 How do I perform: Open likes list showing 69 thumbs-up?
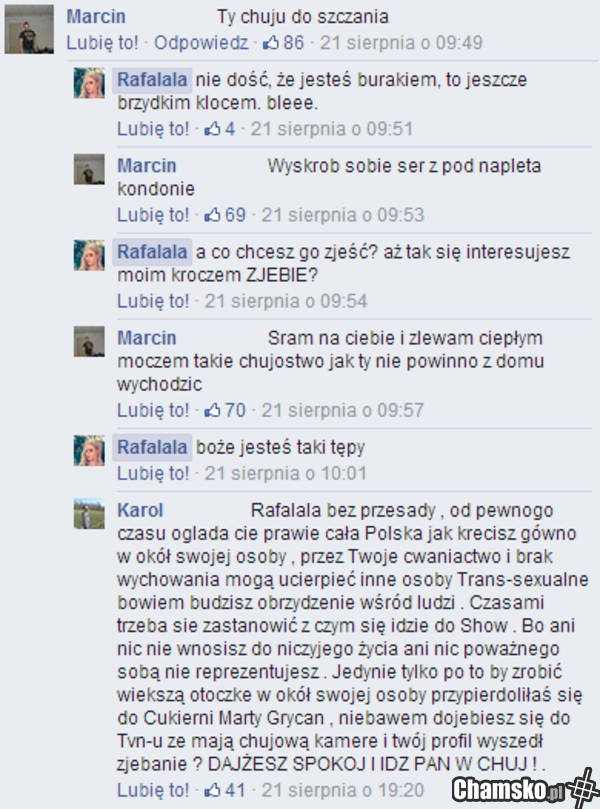(225, 215)
